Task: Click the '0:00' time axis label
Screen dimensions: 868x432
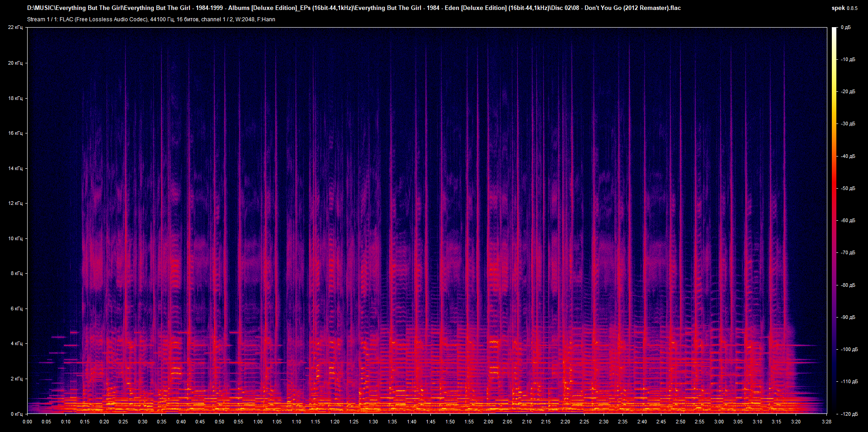Action: (28, 422)
